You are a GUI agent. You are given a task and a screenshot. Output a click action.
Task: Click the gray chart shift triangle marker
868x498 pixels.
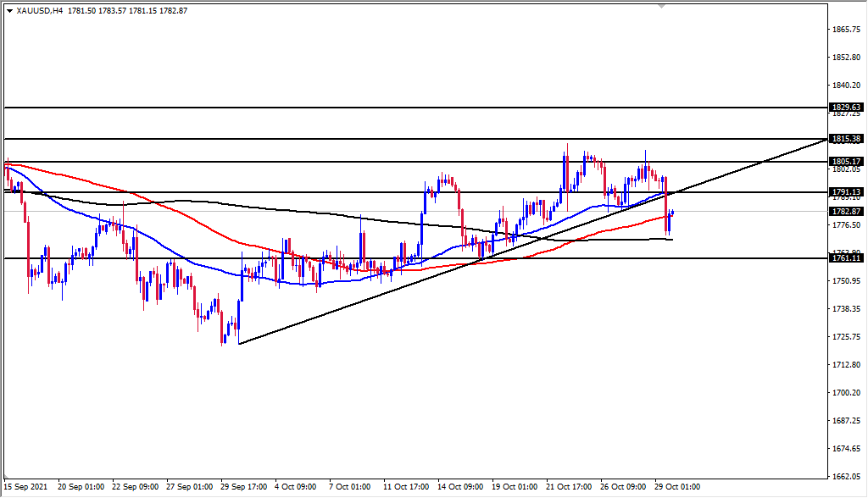(661, 6)
